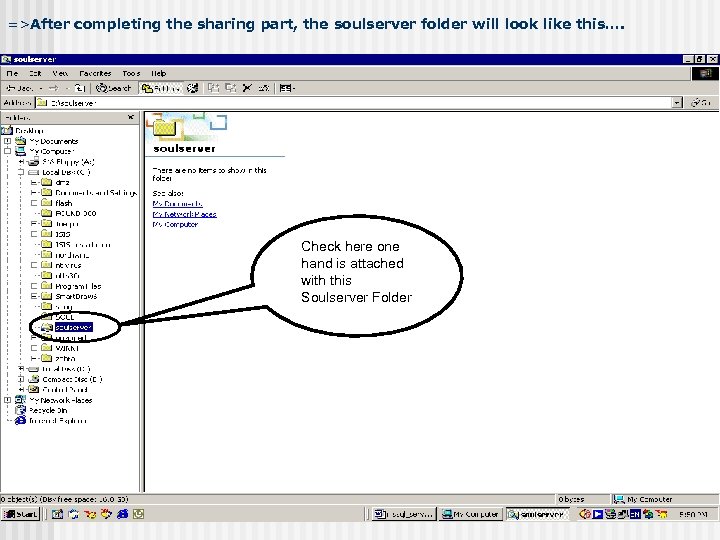720x540 pixels.
Task: Open the View menu
Action: [60, 73]
